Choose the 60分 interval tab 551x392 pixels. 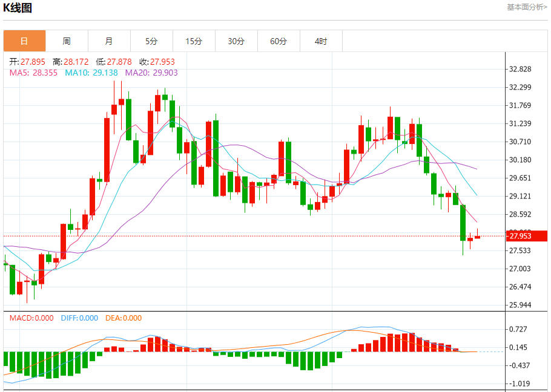coord(279,41)
